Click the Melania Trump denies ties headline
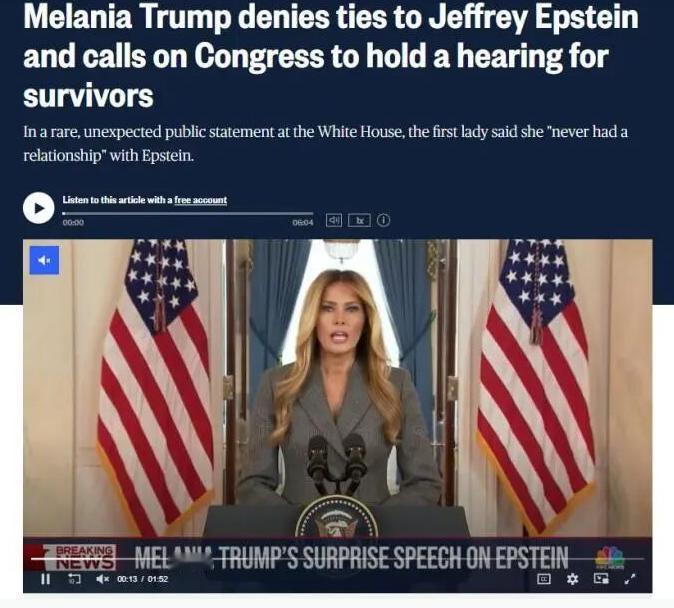Viewport: 674px width, 608px height. [331, 56]
